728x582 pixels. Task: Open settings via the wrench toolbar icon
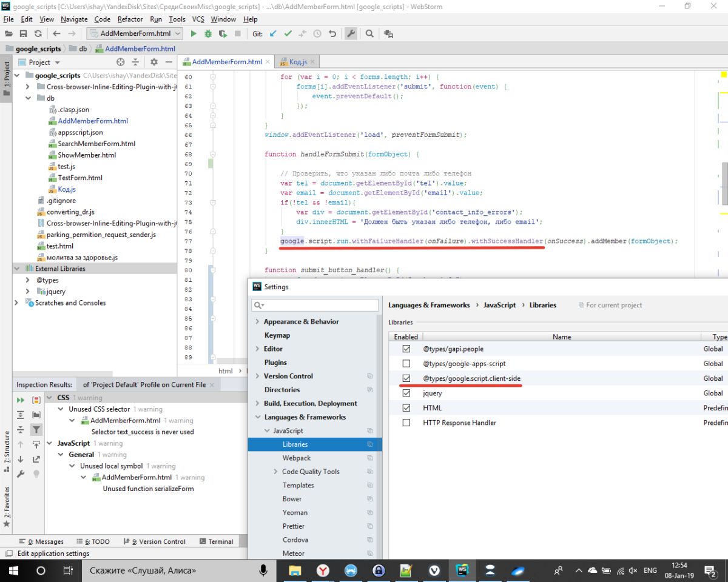pos(351,34)
